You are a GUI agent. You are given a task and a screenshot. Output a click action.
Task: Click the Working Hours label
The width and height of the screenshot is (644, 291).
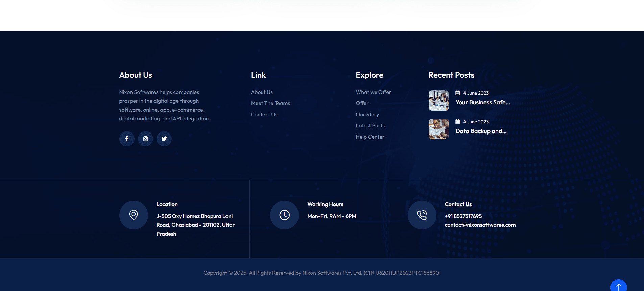tap(325, 204)
